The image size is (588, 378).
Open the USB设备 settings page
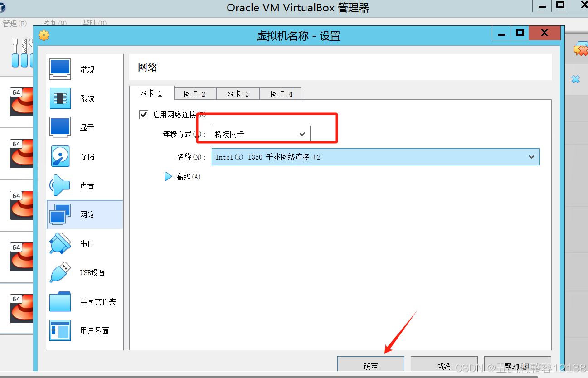85,272
